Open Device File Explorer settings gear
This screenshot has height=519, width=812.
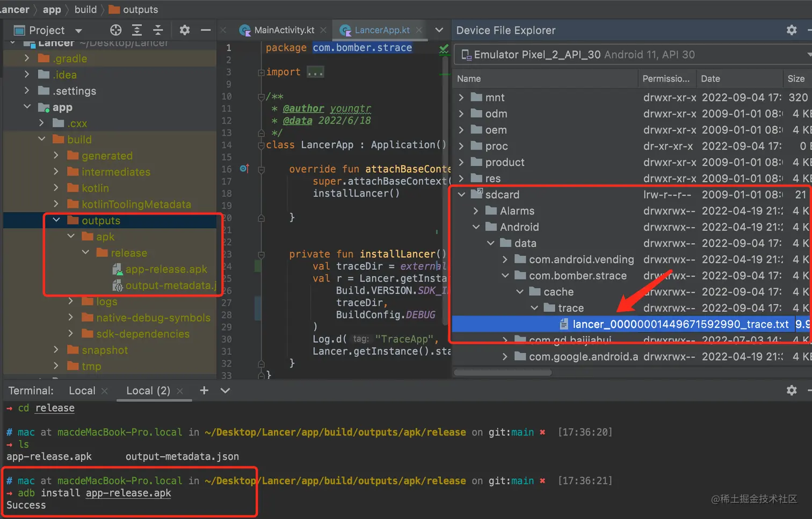coord(792,30)
